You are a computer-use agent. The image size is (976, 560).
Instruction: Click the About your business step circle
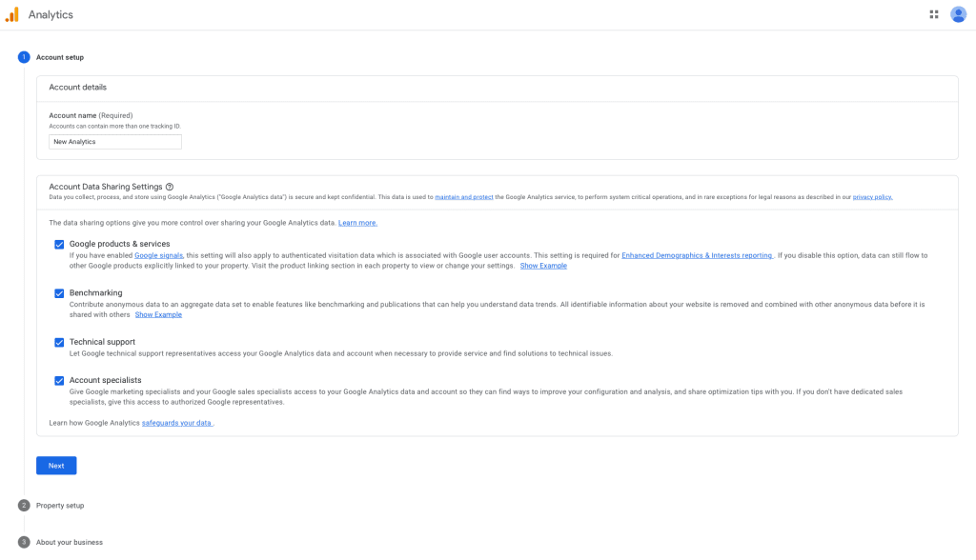pyautogui.click(x=23, y=541)
